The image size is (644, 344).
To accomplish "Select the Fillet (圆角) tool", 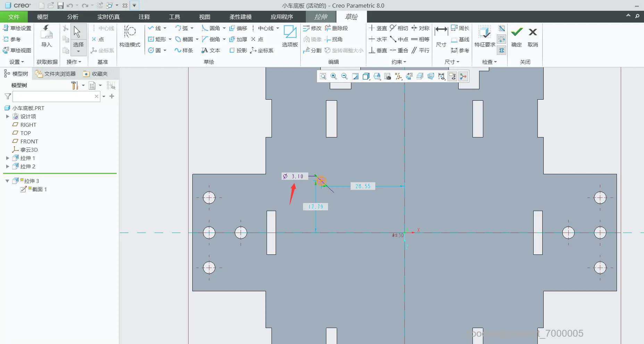I will [x=211, y=28].
